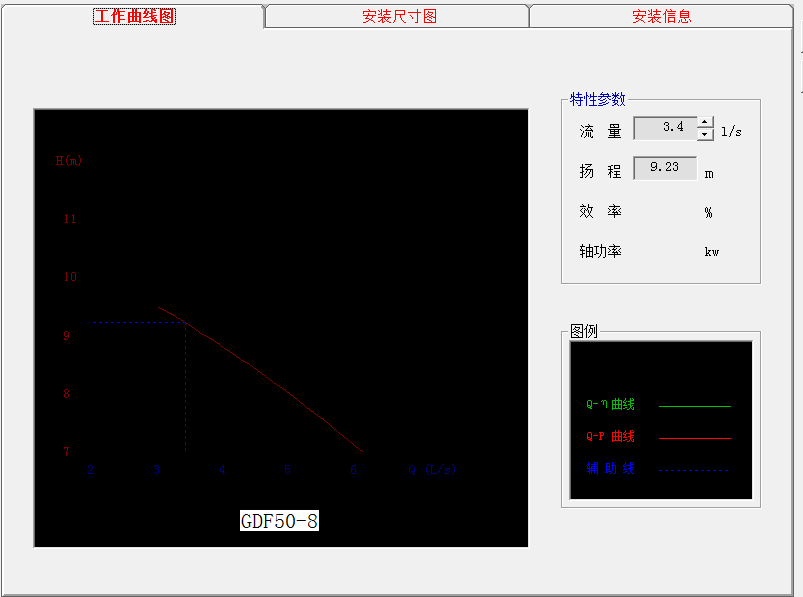Image resolution: width=803 pixels, height=597 pixels.
Task: Click the 流量 field showing 3.4
Action: point(665,128)
